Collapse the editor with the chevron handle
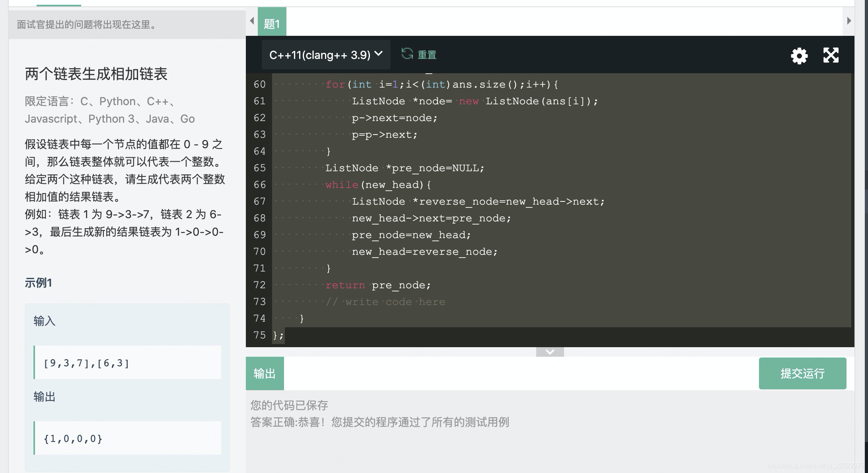The width and height of the screenshot is (868, 473). pyautogui.click(x=550, y=352)
